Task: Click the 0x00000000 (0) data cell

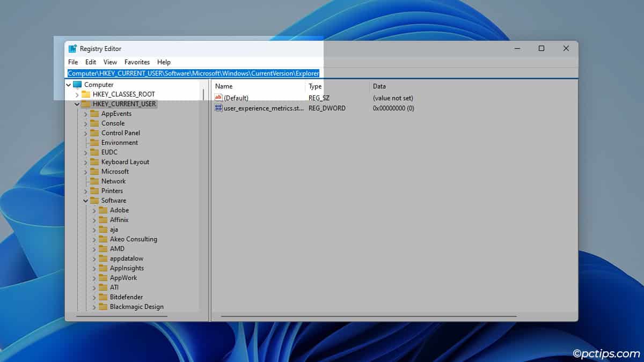Action: [x=393, y=108]
